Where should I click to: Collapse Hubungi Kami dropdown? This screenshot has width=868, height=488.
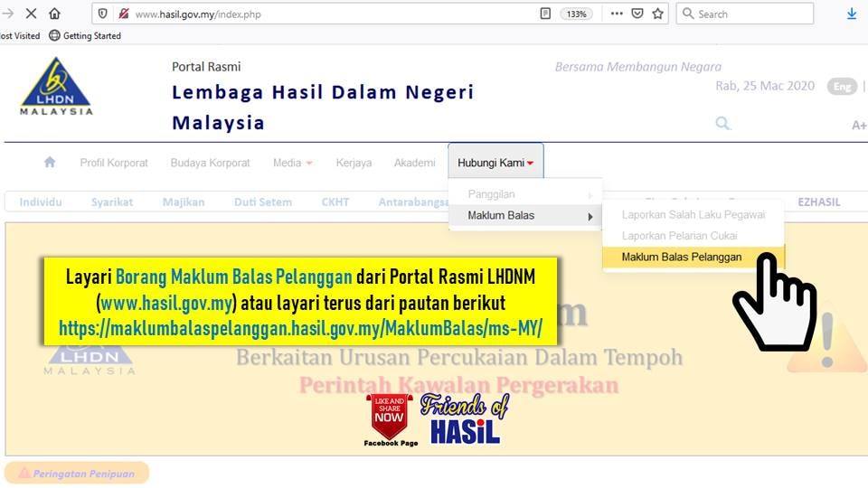(x=495, y=163)
